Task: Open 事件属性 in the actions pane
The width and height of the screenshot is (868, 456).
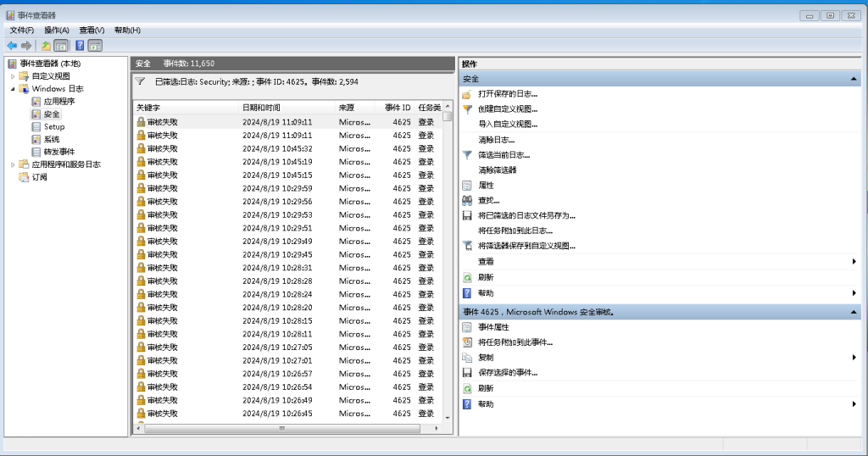Action: click(493, 327)
